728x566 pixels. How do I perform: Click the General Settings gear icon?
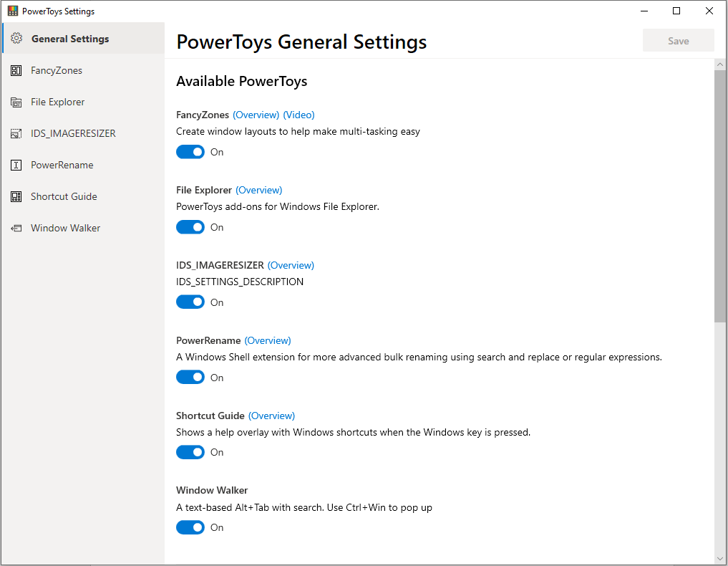pos(16,39)
